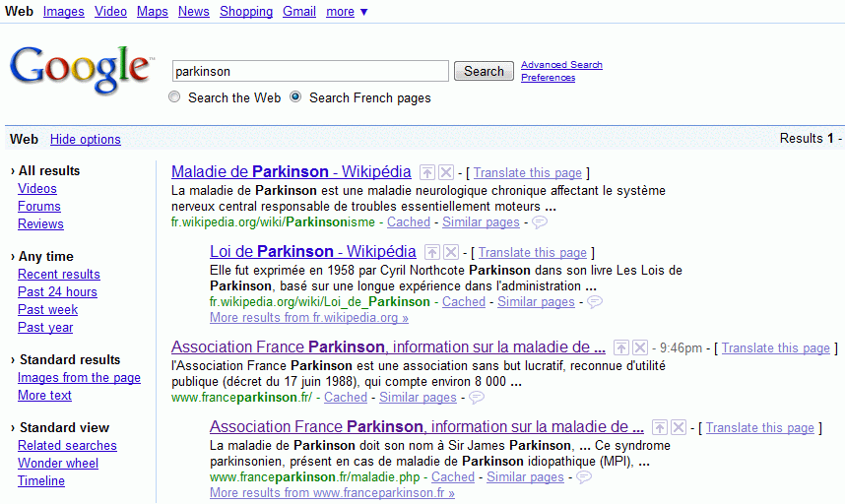
Task: Click More results from fr.wikipedia.org
Action: (x=309, y=318)
